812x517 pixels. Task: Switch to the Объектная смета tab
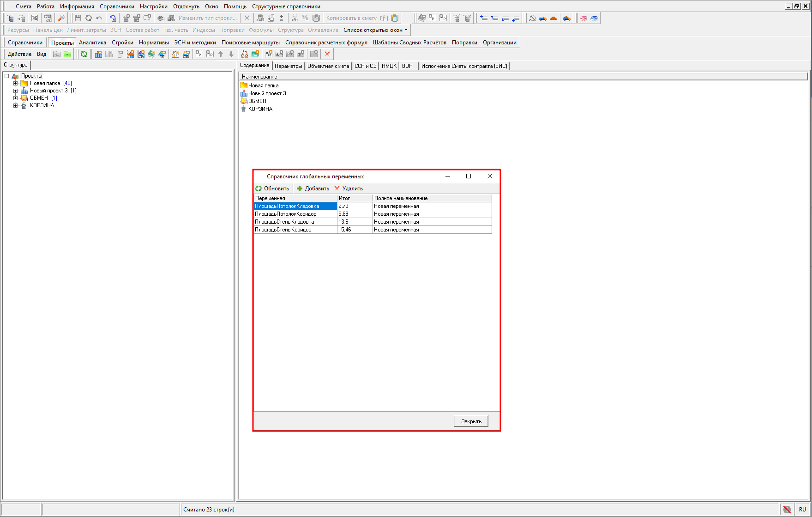pyautogui.click(x=328, y=66)
